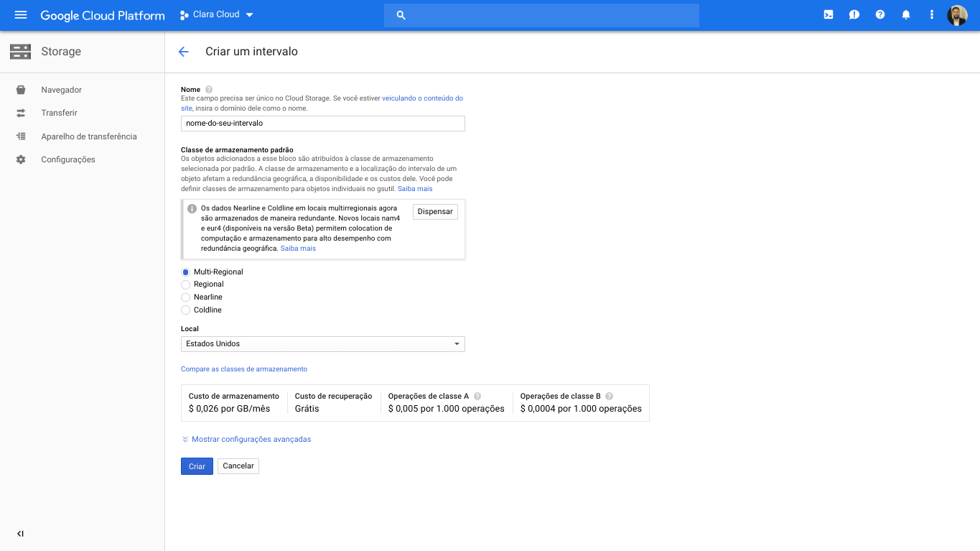
Task: Click the info icon in notice box
Action: [192, 209]
